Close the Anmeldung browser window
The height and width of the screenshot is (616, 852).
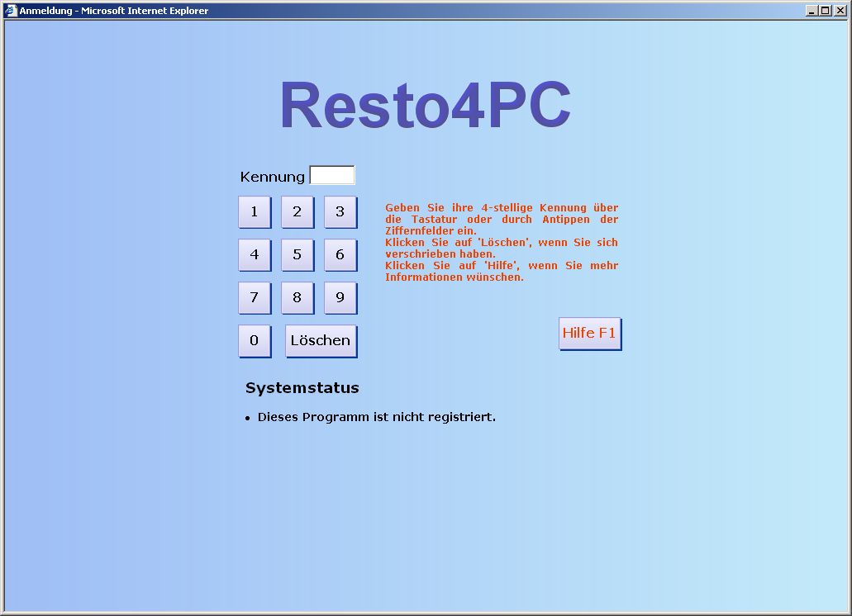[x=840, y=11]
